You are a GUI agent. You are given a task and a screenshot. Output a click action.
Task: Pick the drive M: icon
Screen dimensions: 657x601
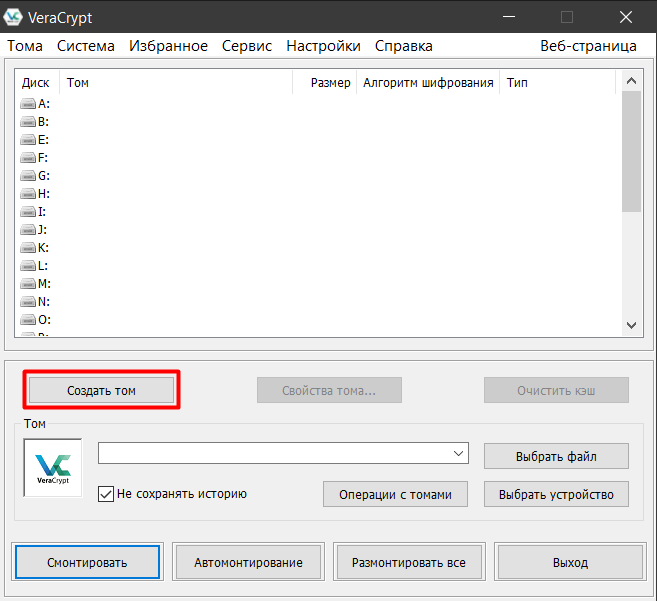pyautogui.click(x=28, y=284)
